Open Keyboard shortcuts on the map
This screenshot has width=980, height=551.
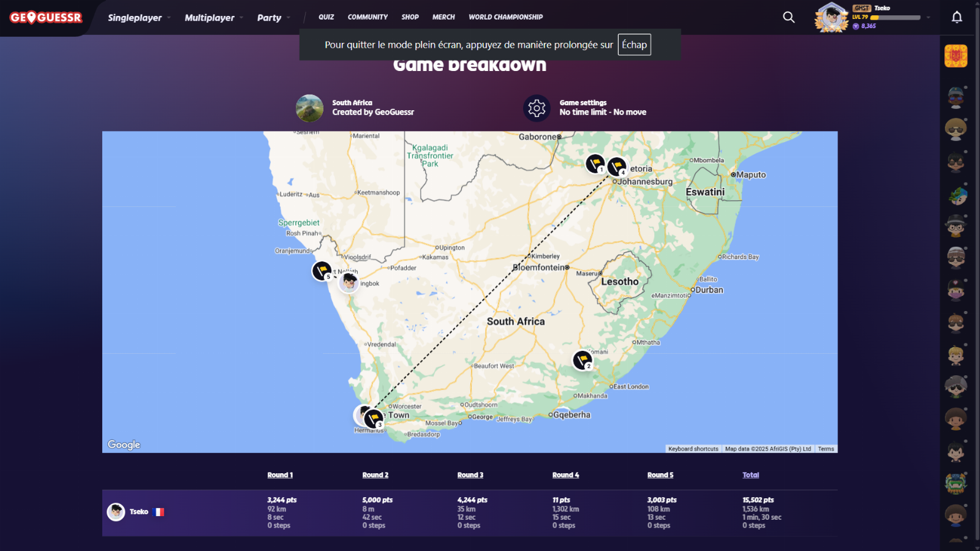coord(693,449)
